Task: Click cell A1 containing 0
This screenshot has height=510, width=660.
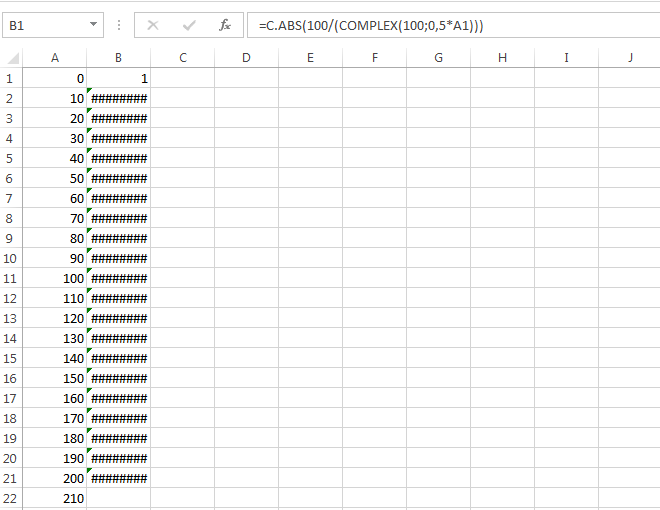Action: click(x=55, y=78)
